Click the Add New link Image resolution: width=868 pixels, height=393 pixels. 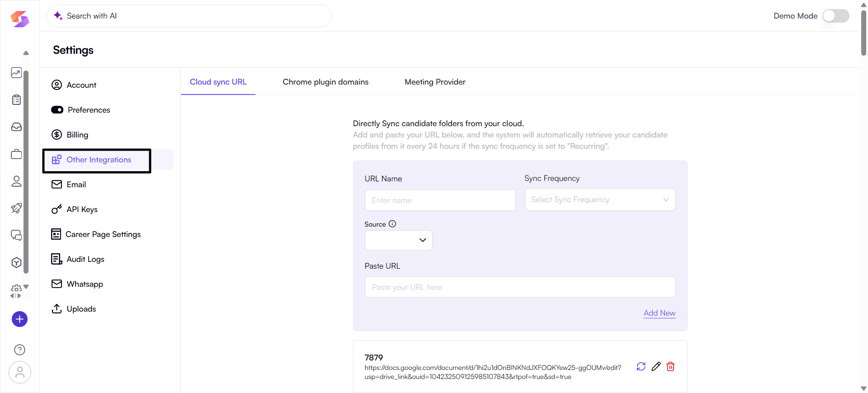(659, 313)
